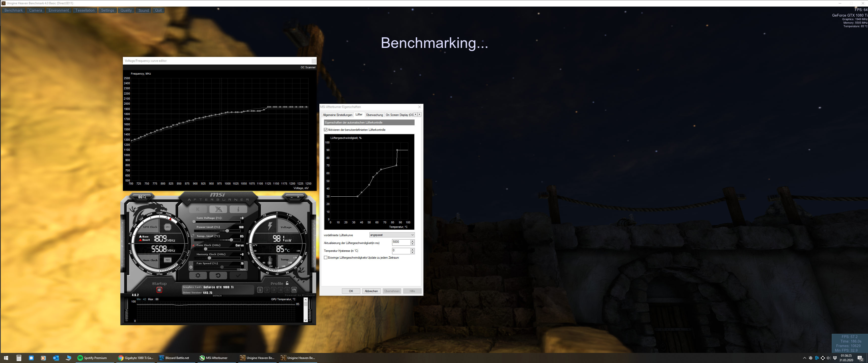The width and height of the screenshot is (868, 363).
Task: Open 'vordefinierte Lüfterkurve' dropdown
Action: coord(392,235)
